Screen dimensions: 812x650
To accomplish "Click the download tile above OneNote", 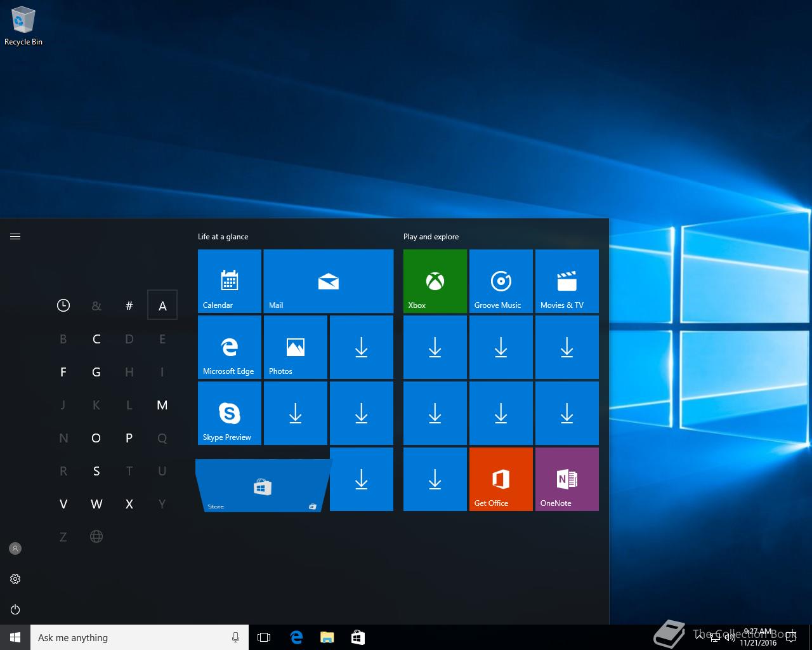I will click(567, 413).
